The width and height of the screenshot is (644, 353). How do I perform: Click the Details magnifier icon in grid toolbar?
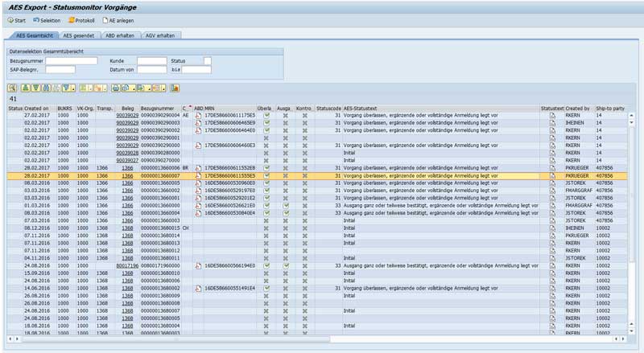(11, 88)
